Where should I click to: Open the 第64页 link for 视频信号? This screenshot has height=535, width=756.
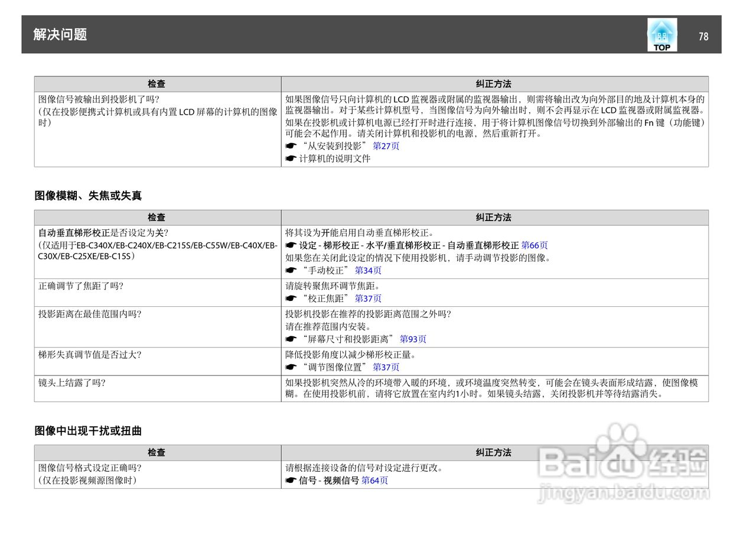374,481
